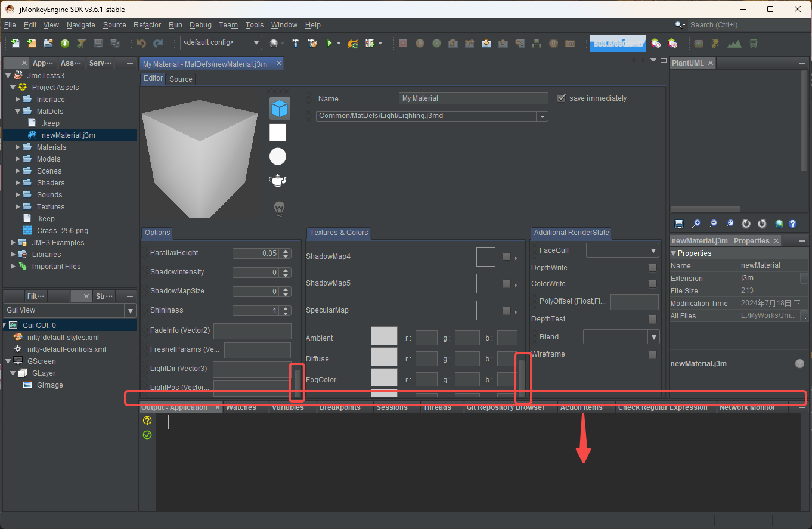This screenshot has height=529, width=812.
Task: Collapse the MatDefs folder
Action: click(x=18, y=112)
